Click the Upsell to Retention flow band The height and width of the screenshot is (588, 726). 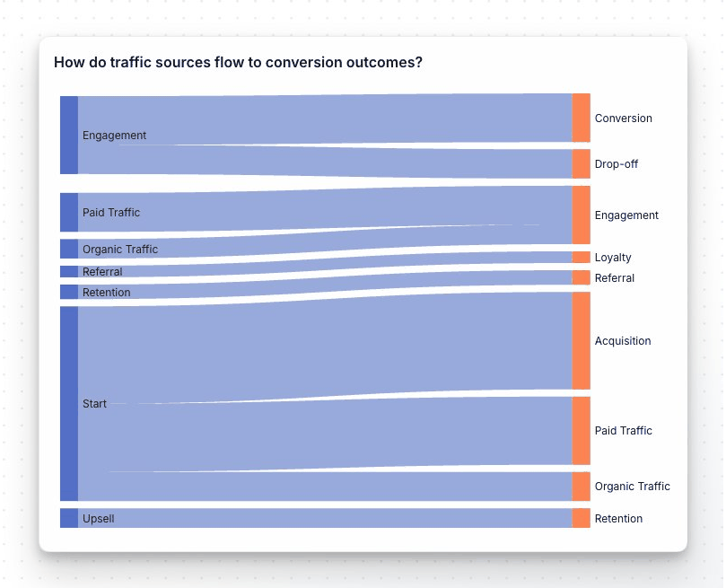pyautogui.click(x=325, y=518)
